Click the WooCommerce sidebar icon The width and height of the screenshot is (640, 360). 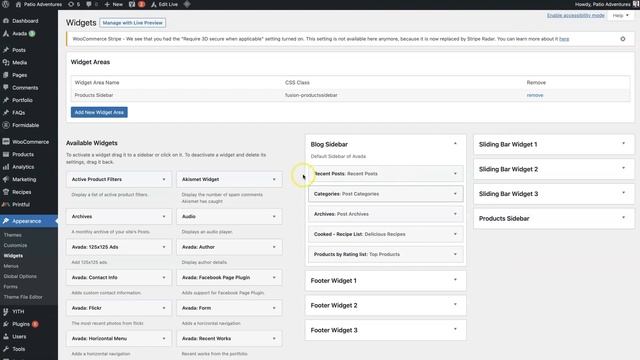click(x=6, y=142)
